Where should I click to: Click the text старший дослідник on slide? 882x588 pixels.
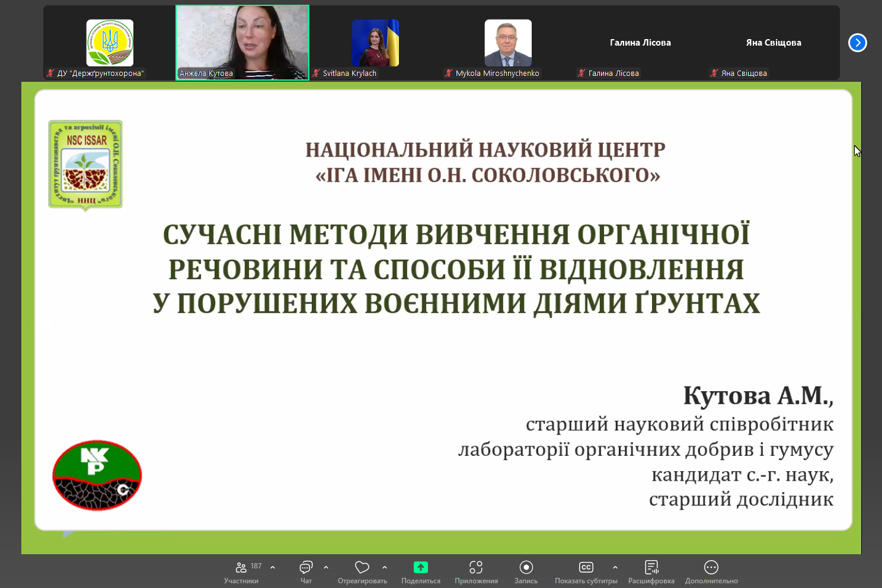click(x=741, y=499)
